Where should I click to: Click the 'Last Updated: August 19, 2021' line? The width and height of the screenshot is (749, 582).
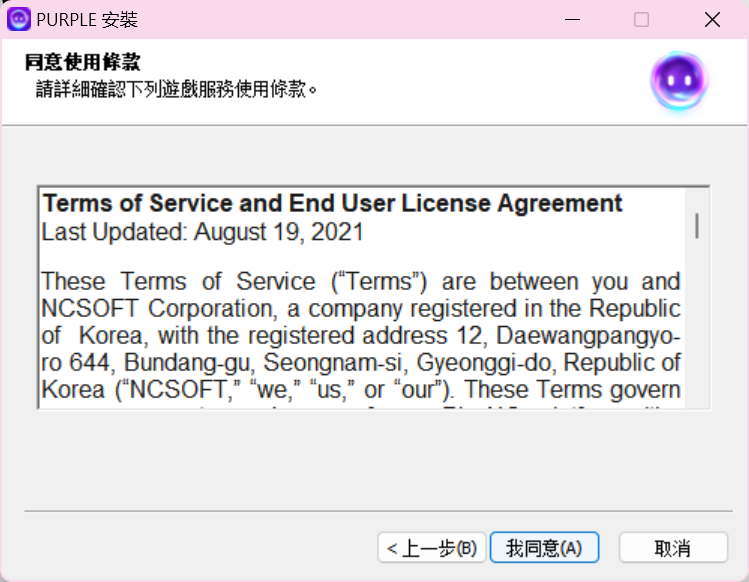[203, 232]
